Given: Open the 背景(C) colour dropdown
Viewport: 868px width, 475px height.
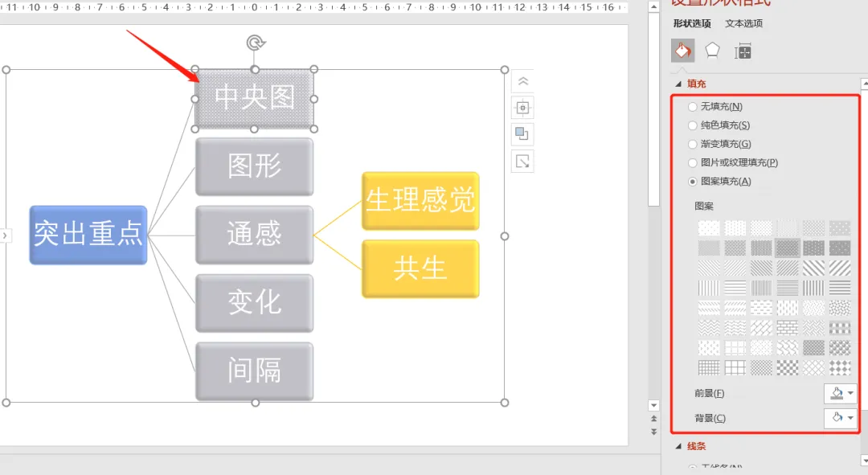Looking at the screenshot, I should point(841,417).
